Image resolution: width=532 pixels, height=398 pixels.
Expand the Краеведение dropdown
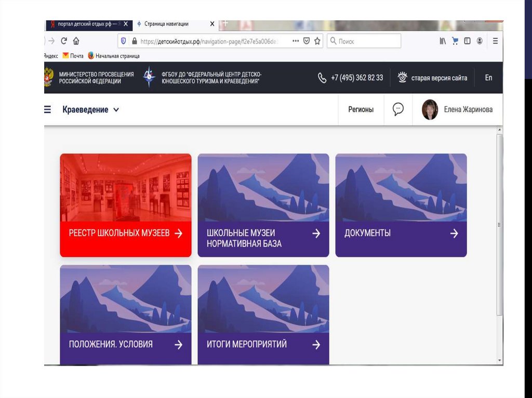116,109
